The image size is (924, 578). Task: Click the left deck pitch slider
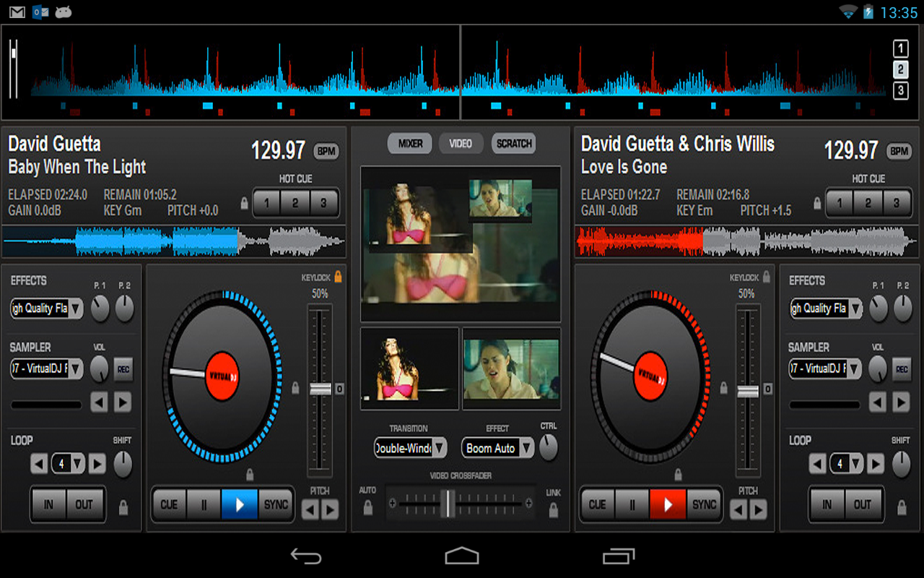[x=321, y=390]
